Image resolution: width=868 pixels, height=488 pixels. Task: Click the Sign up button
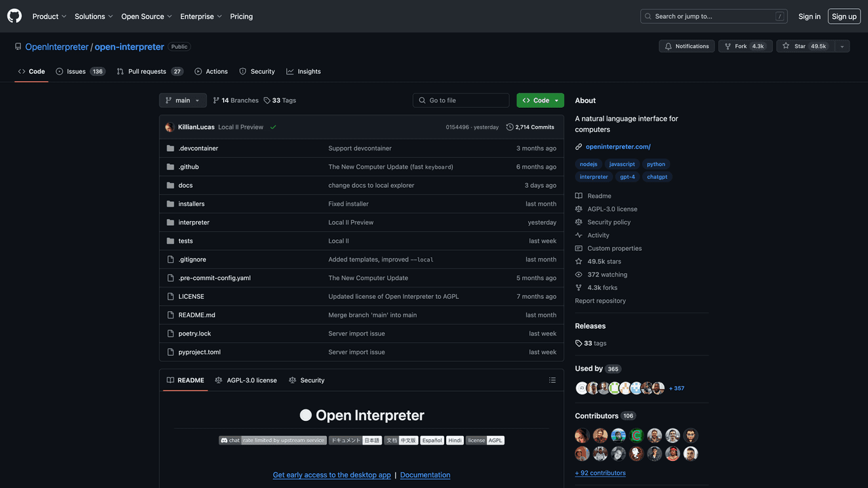tap(844, 16)
